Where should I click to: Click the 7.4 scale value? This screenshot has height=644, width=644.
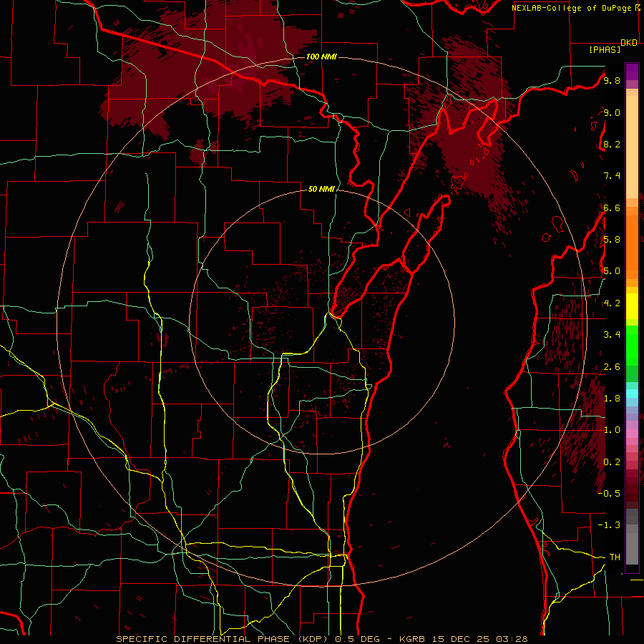(x=612, y=176)
